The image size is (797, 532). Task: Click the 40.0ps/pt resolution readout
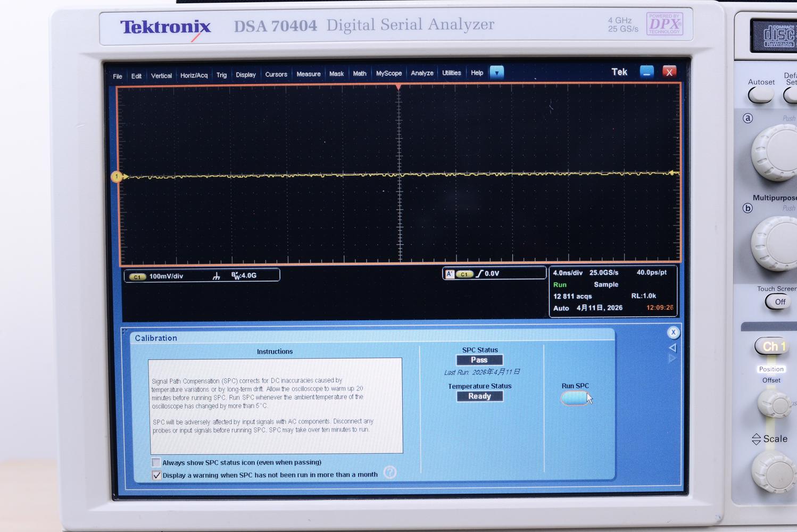pyautogui.click(x=652, y=272)
